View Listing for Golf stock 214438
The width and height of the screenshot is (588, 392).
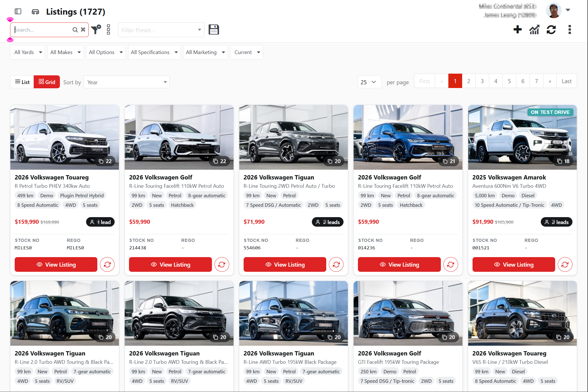click(170, 265)
